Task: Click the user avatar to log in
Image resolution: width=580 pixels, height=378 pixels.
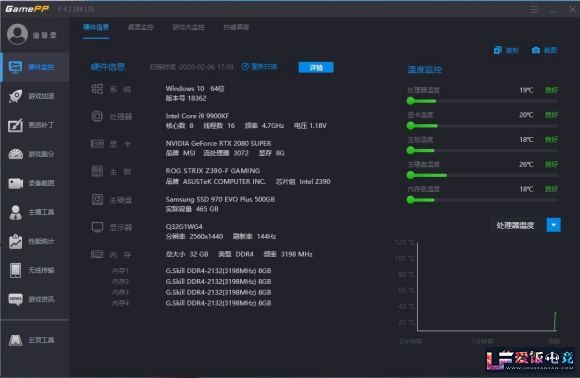Action: click(x=17, y=34)
